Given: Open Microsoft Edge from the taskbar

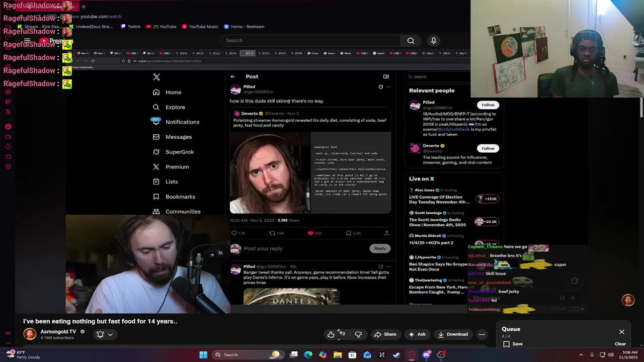Looking at the screenshot, I should pyautogui.click(x=308, y=355).
